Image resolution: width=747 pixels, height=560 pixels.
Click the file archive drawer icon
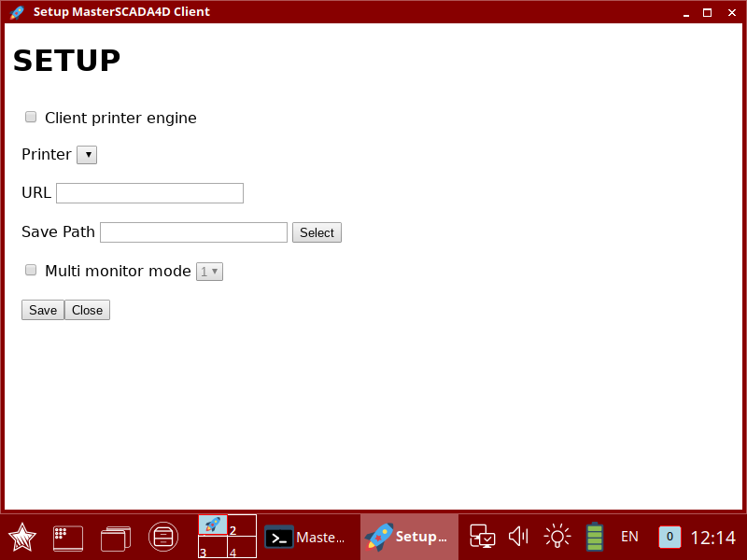point(162,536)
